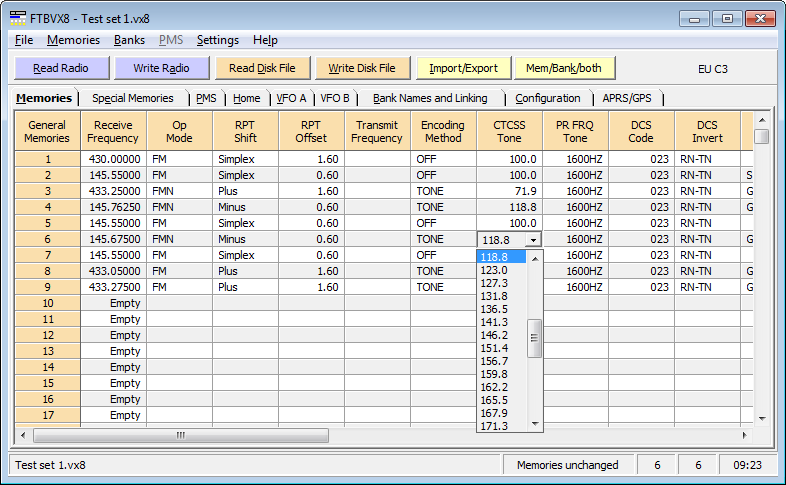Open the Settings menu
This screenshot has height=485, width=786.
click(218, 40)
